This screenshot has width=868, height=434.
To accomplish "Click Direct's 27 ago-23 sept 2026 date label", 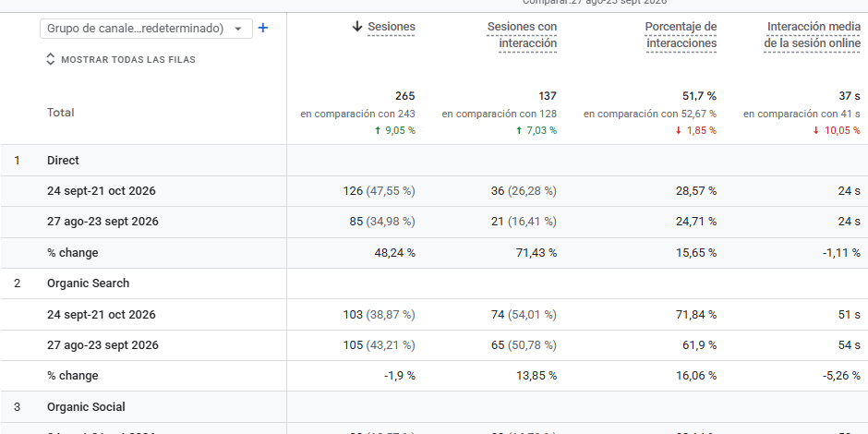I will (102, 222).
